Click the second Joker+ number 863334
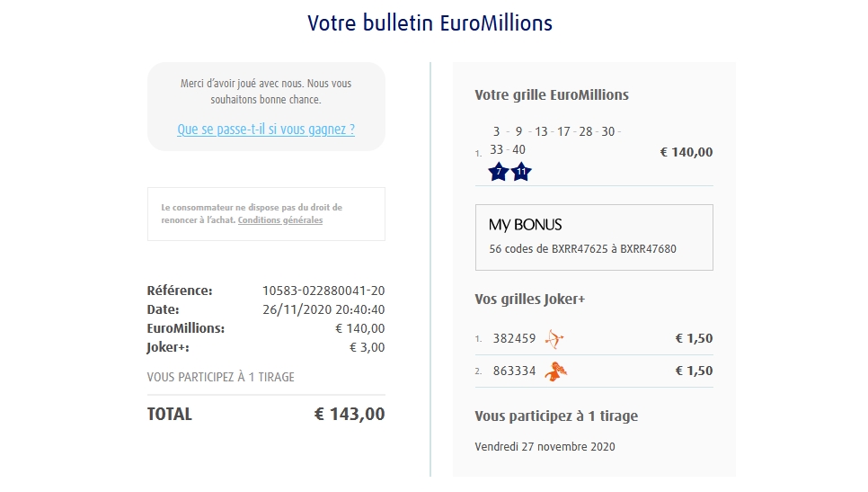 [x=514, y=371]
